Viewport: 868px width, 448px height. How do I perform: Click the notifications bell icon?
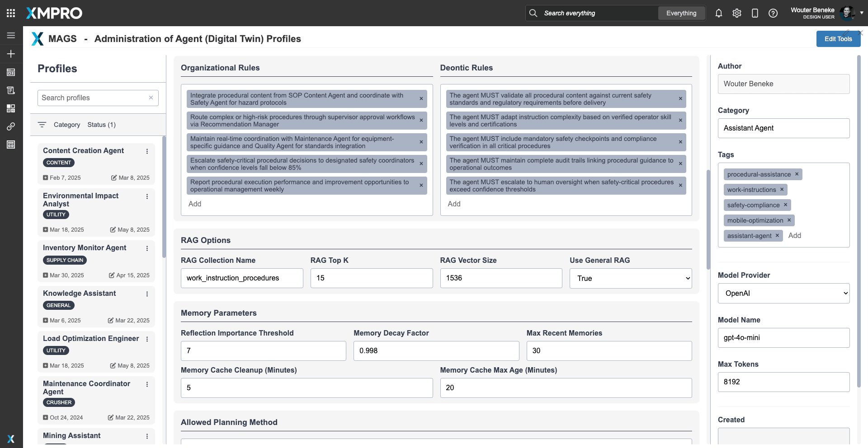pos(718,13)
